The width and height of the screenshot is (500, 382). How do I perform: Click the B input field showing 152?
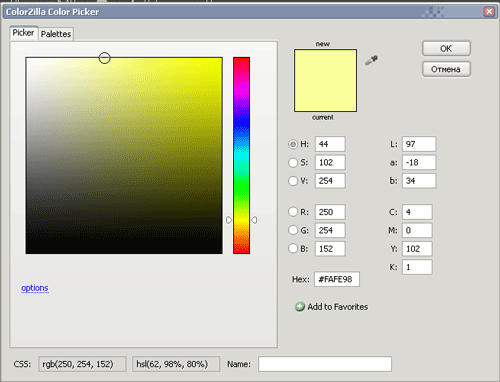pyautogui.click(x=330, y=249)
